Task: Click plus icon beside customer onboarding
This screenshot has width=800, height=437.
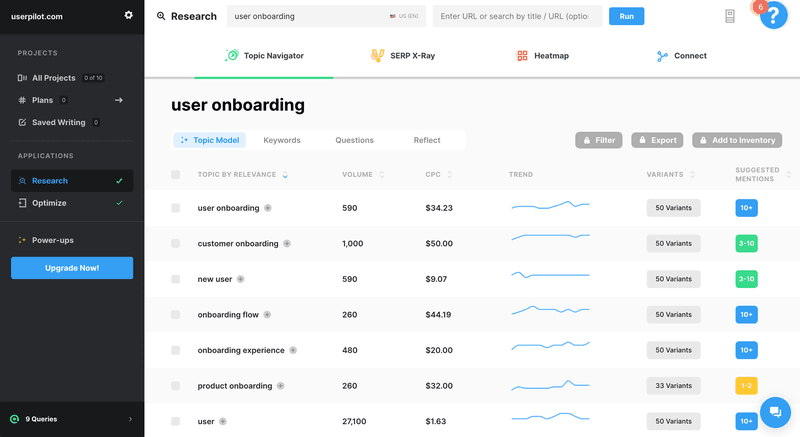Action: click(x=287, y=243)
